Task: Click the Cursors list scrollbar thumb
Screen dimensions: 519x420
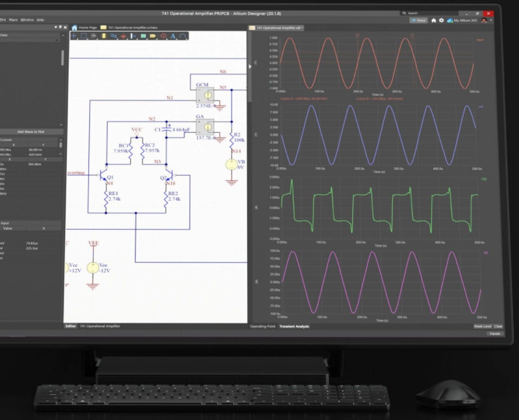Action: click(x=61, y=145)
